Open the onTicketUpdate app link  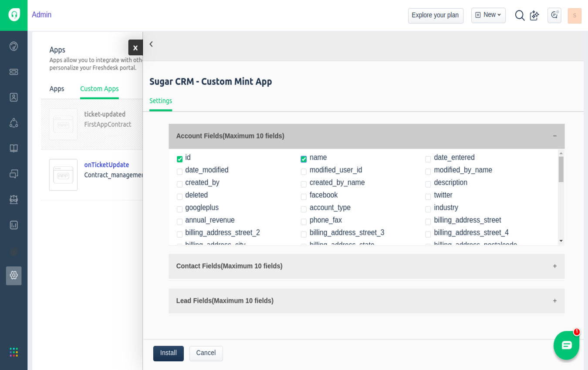point(107,165)
